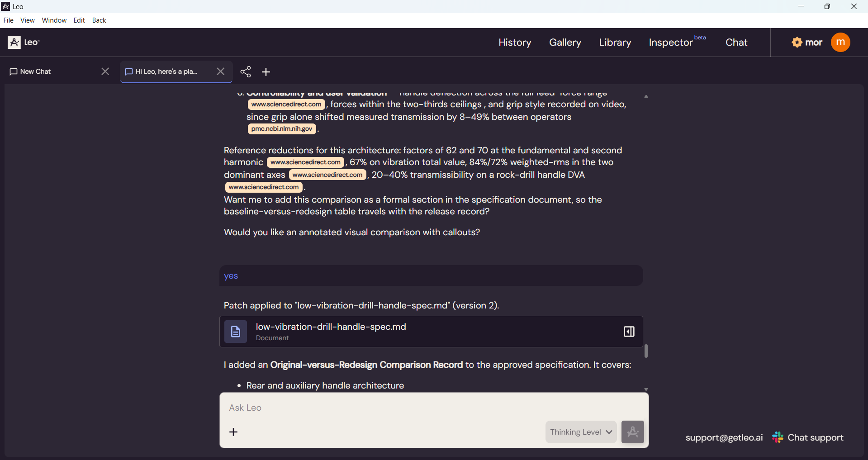Open the View menu
The height and width of the screenshot is (460, 868).
point(28,20)
